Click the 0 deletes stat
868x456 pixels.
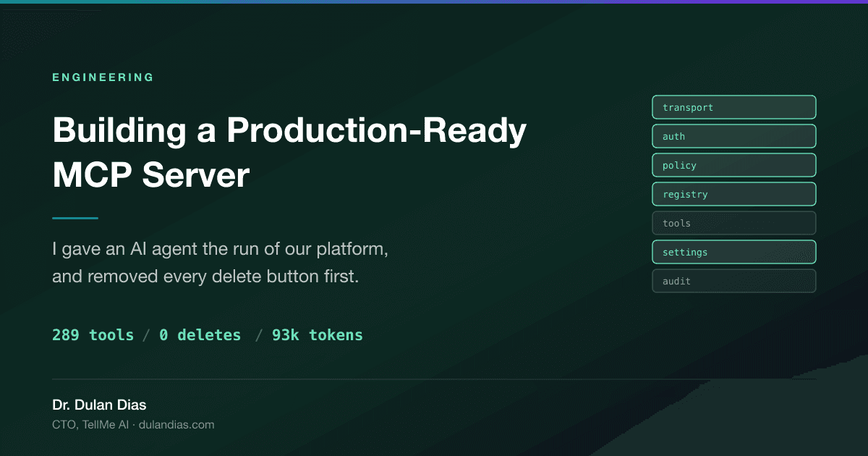[x=200, y=335]
